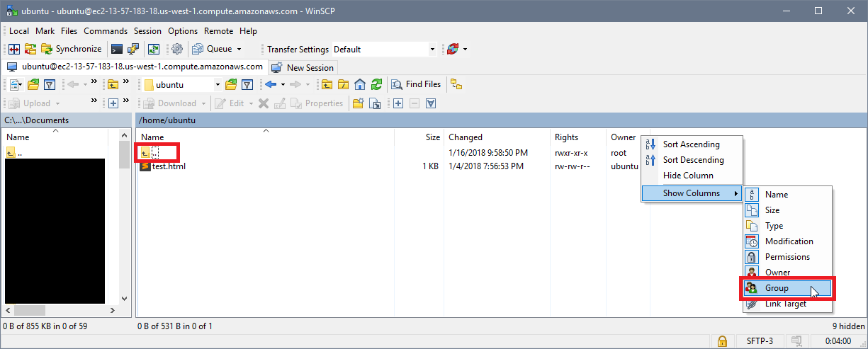
Task: Click the Synchronize button with folder icon
Action: tap(71, 49)
